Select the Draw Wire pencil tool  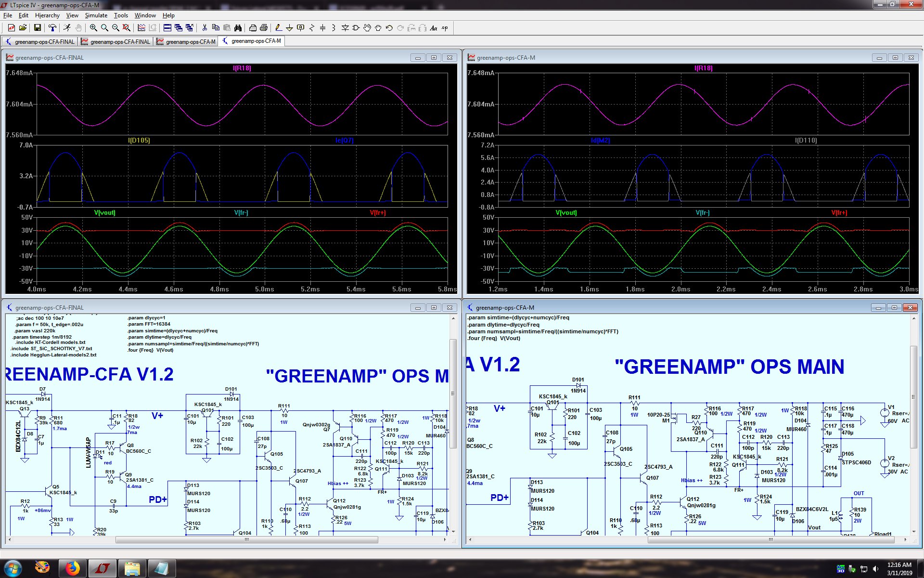click(279, 28)
